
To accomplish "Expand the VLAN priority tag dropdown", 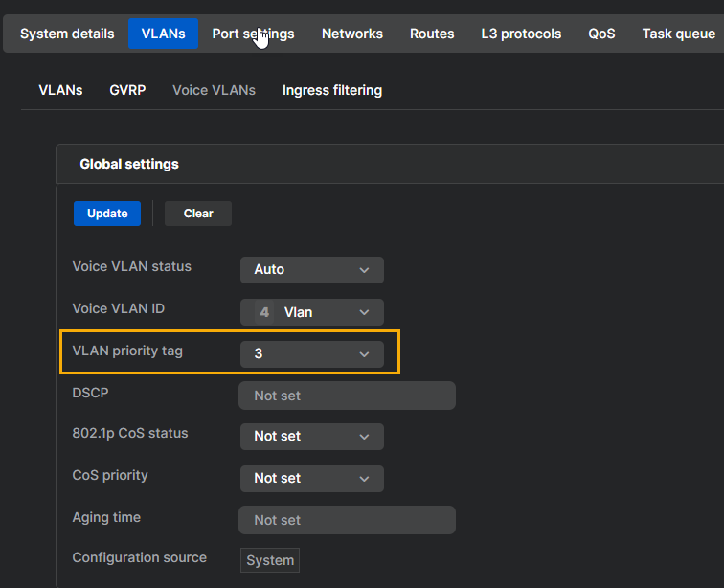I will pyautogui.click(x=311, y=354).
